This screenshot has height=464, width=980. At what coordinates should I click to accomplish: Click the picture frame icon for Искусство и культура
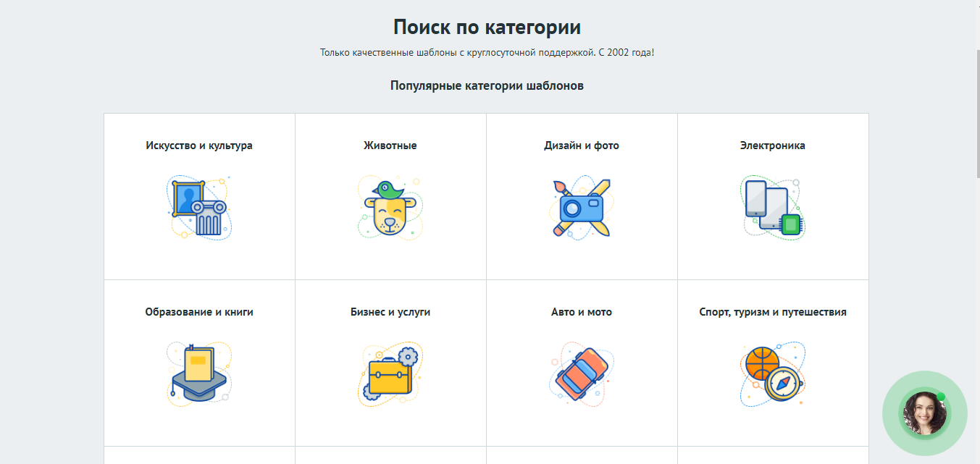click(x=199, y=208)
